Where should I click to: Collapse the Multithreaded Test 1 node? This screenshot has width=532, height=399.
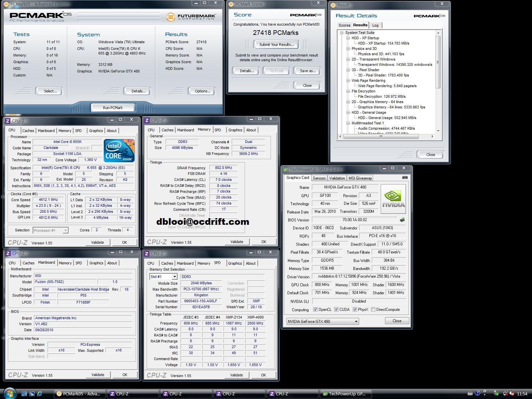348,123
